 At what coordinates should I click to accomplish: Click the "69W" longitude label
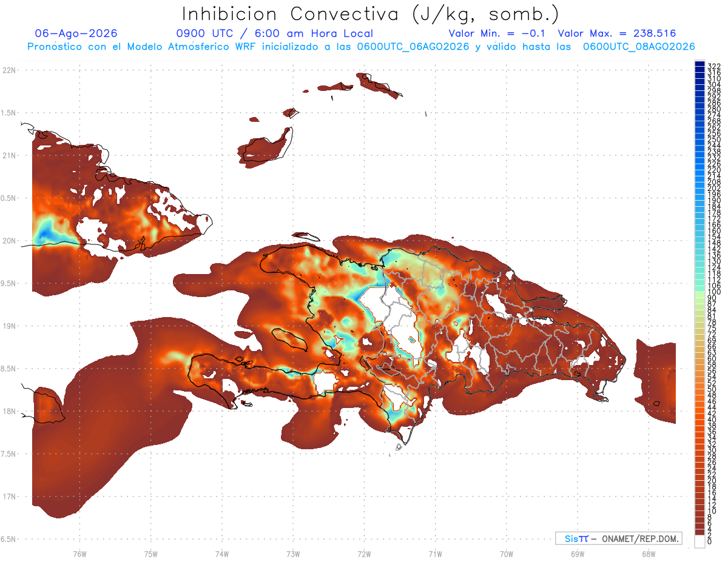pyautogui.click(x=578, y=553)
